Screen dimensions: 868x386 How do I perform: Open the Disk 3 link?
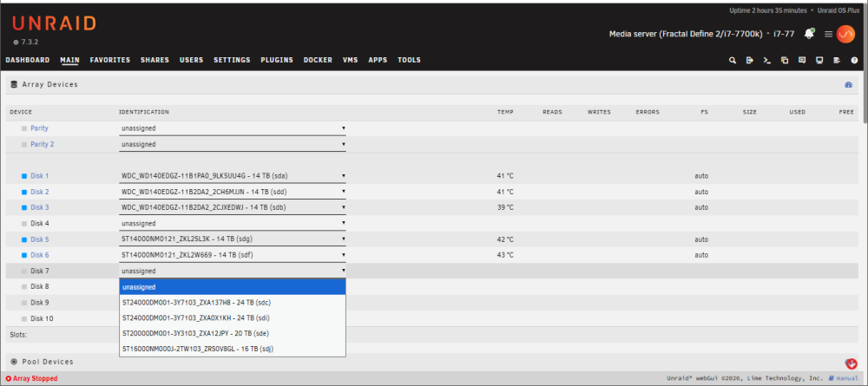click(x=39, y=207)
